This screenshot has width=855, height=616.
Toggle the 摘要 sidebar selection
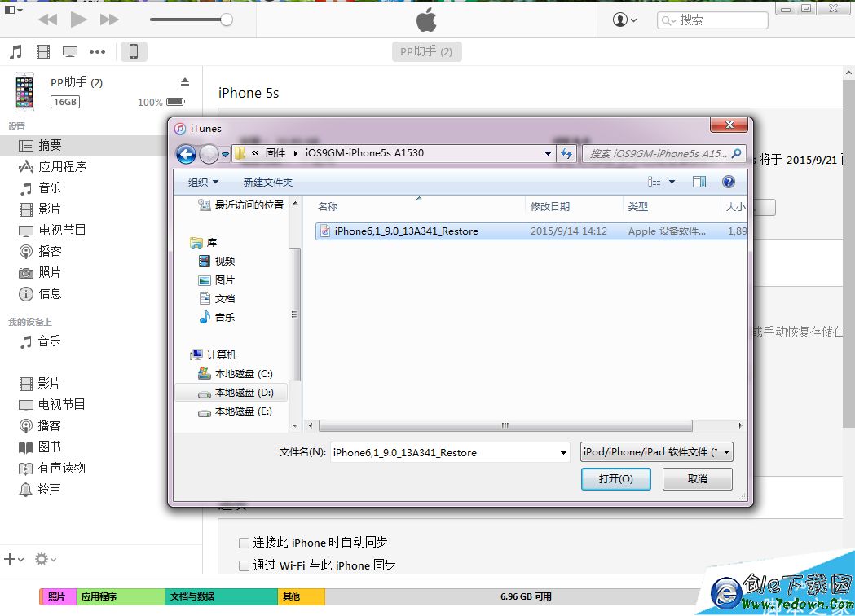pyautogui.click(x=48, y=145)
